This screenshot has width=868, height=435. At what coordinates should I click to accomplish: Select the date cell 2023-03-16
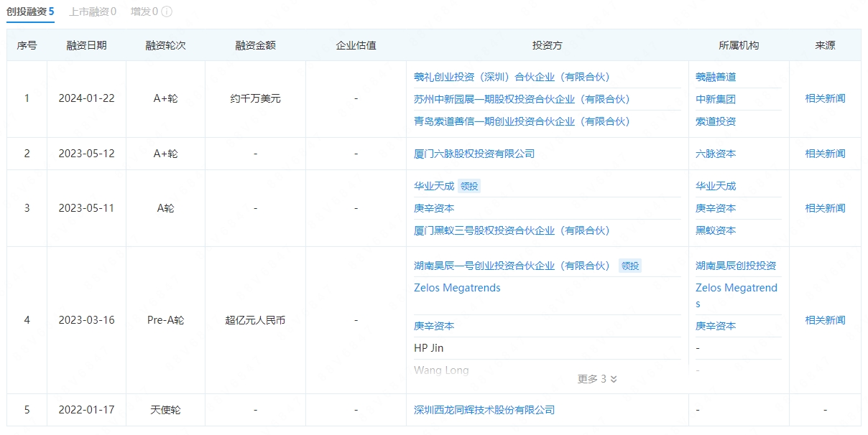(86, 320)
